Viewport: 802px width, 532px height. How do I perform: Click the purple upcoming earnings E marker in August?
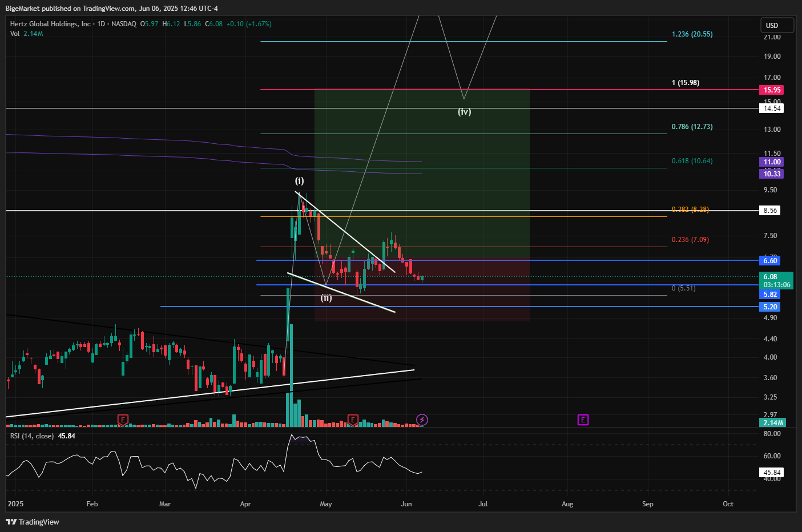pyautogui.click(x=583, y=420)
